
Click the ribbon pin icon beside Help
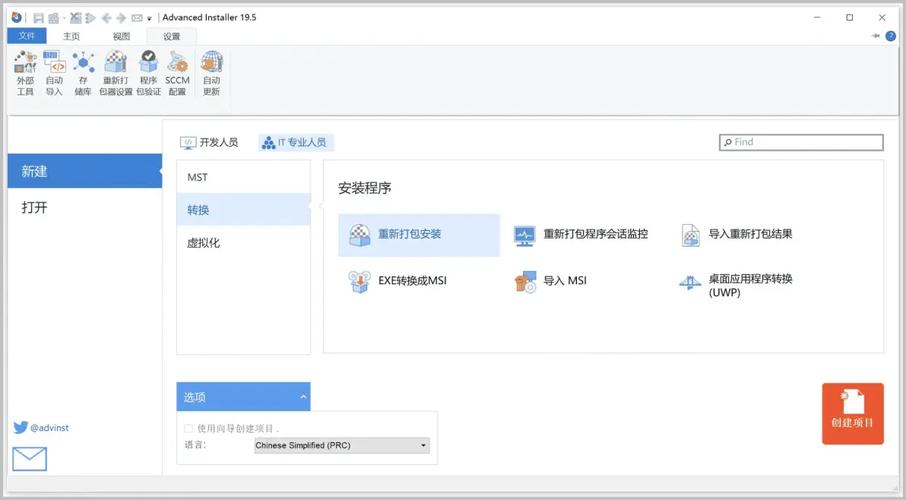[875, 36]
